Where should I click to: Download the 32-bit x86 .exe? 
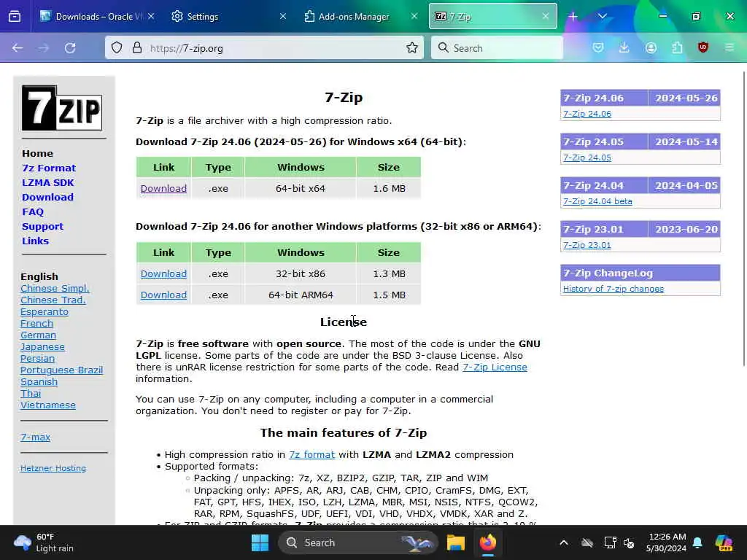tap(163, 274)
